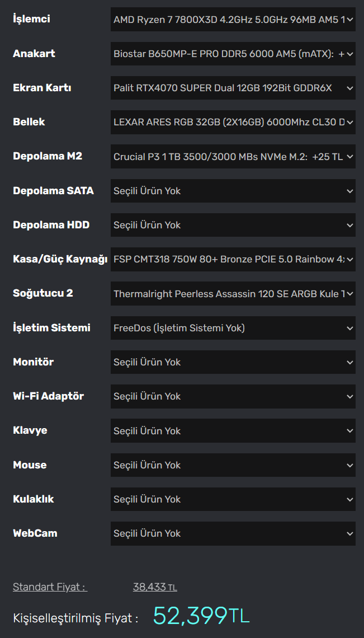This screenshot has width=364, height=638.
Task: Click the 52,399TL customized price
Action: pyautogui.click(x=201, y=616)
